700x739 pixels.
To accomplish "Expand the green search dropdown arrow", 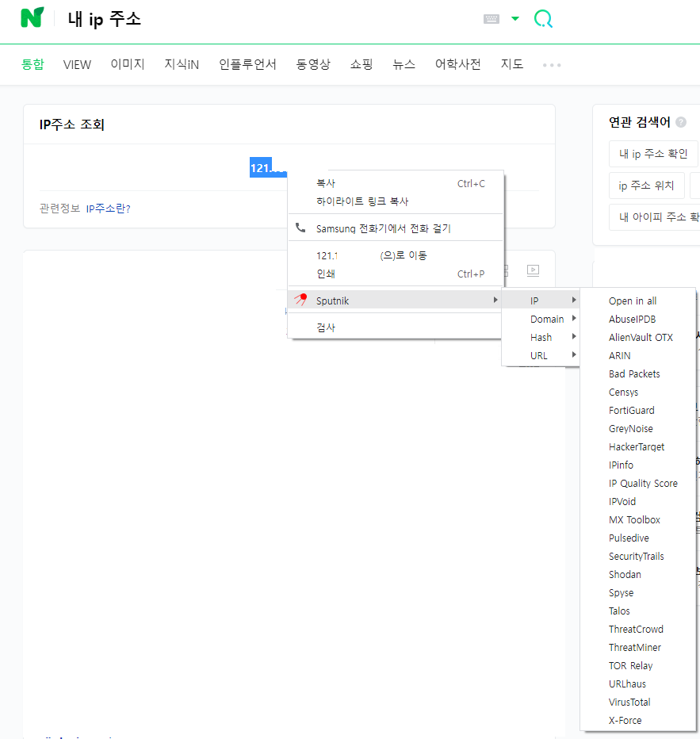I will pos(515,19).
